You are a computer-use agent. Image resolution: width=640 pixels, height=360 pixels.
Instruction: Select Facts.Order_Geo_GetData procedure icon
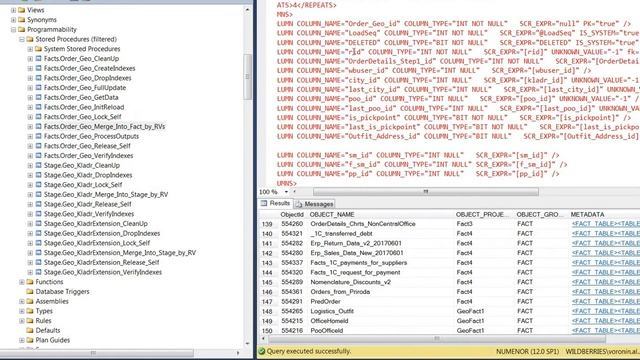point(39,98)
